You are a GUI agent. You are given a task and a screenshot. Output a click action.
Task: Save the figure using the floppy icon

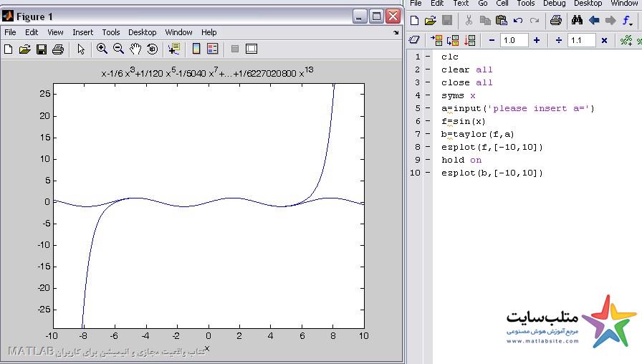tap(42, 49)
